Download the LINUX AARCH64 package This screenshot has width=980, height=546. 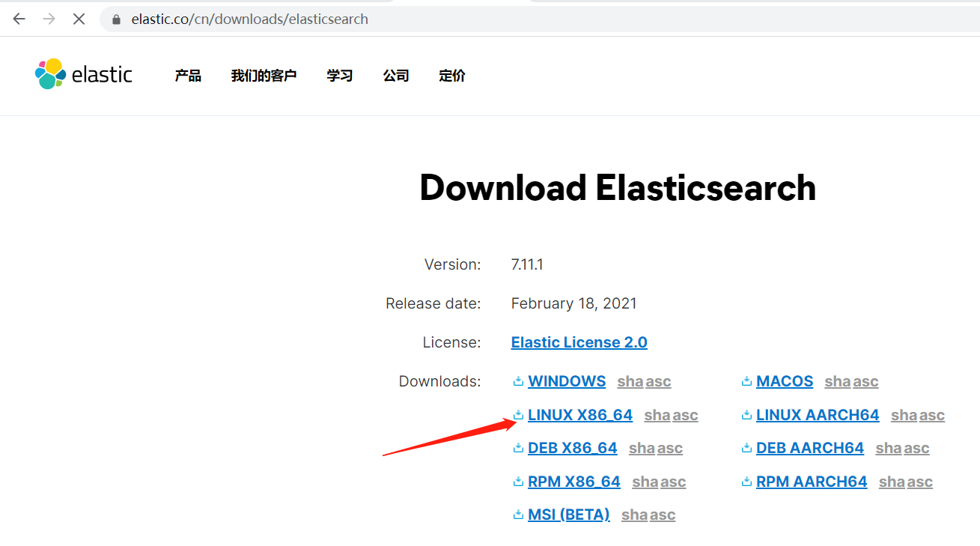pos(818,414)
